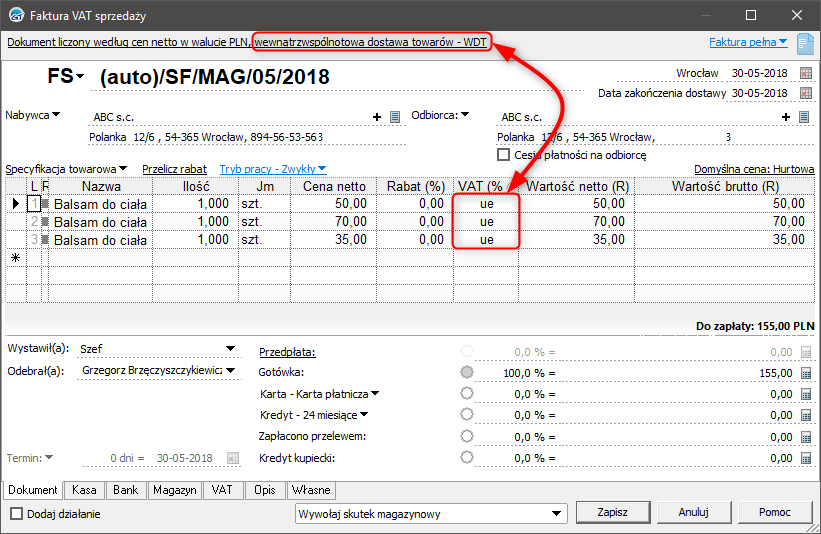Check the Dodaj działanie checkbox

pyautogui.click(x=16, y=513)
